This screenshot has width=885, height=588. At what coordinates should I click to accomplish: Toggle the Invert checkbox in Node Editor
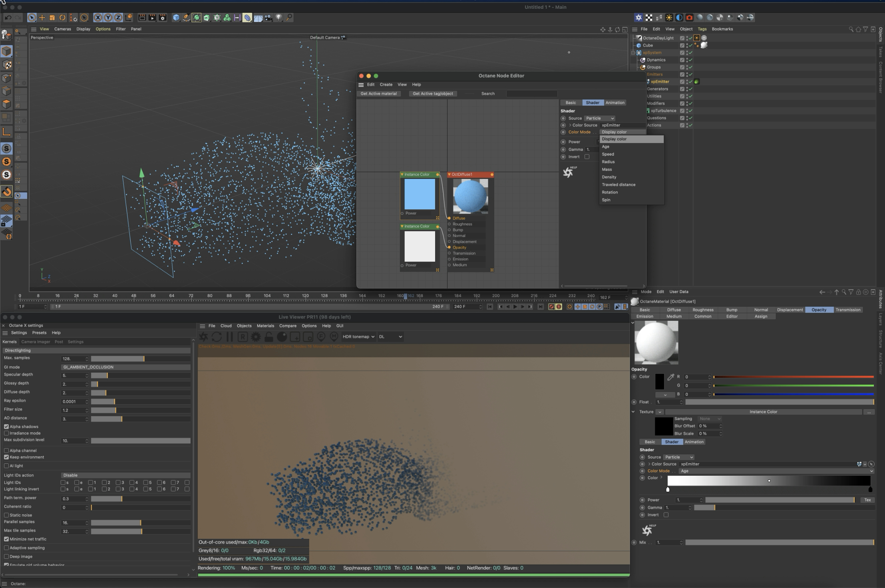[x=587, y=157]
